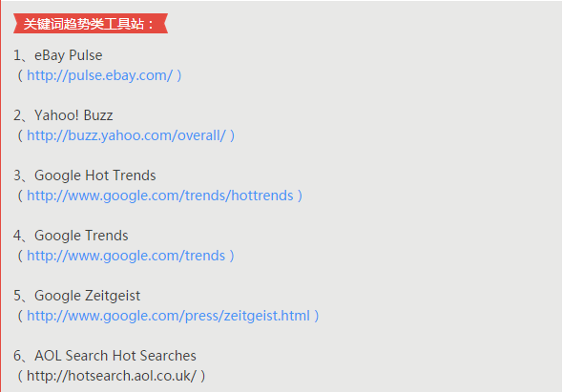Click the Google Hot Trends title text
This screenshot has width=563, height=392.
(x=95, y=175)
